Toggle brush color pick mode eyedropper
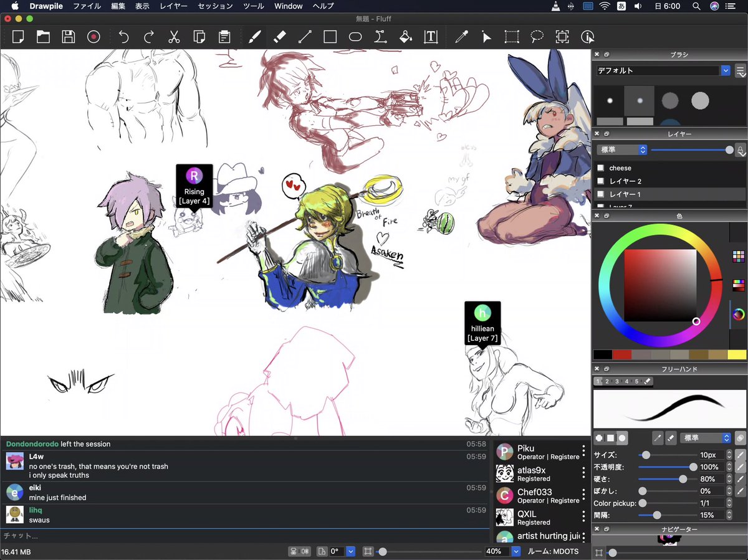Image resolution: width=748 pixels, height=560 pixels. pos(658,438)
